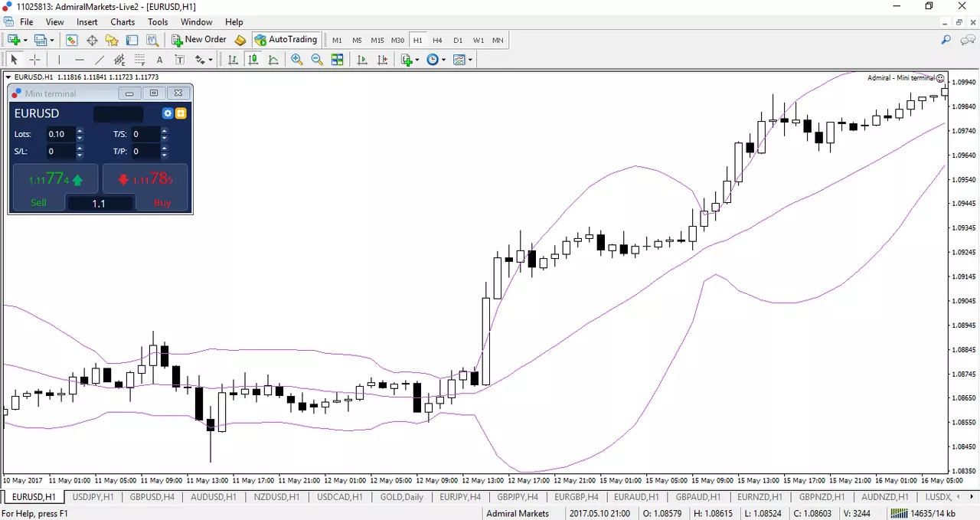Zoom out on the chart

click(316, 60)
